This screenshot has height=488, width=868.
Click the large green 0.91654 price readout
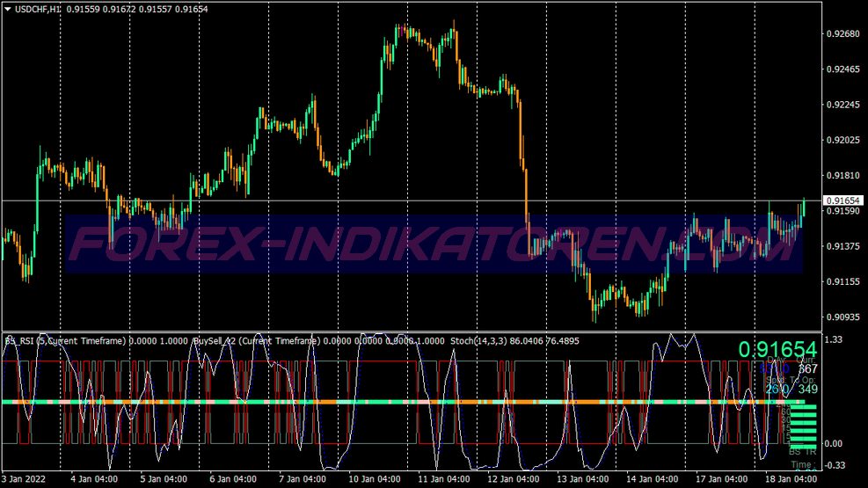(778, 349)
